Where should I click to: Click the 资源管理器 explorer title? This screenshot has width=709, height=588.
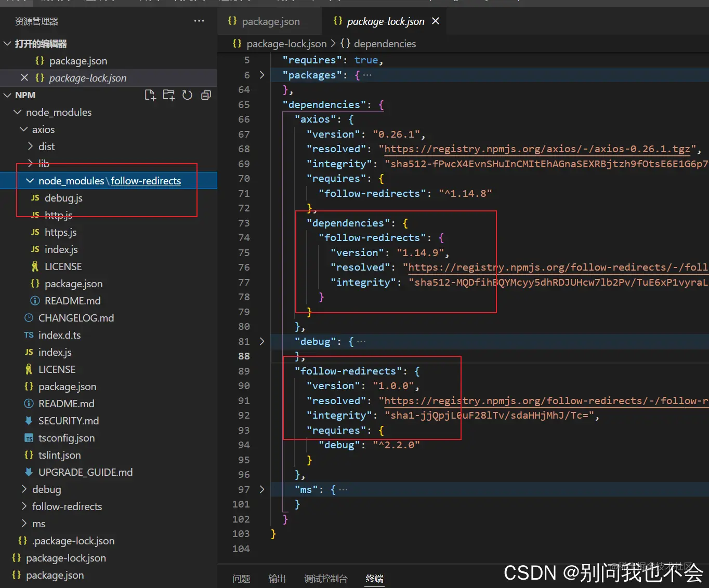point(36,21)
